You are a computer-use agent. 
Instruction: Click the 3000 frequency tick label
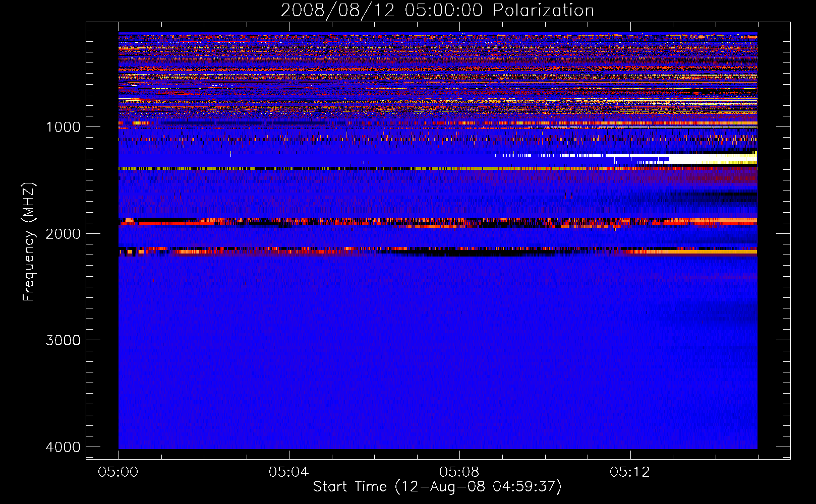(63, 340)
